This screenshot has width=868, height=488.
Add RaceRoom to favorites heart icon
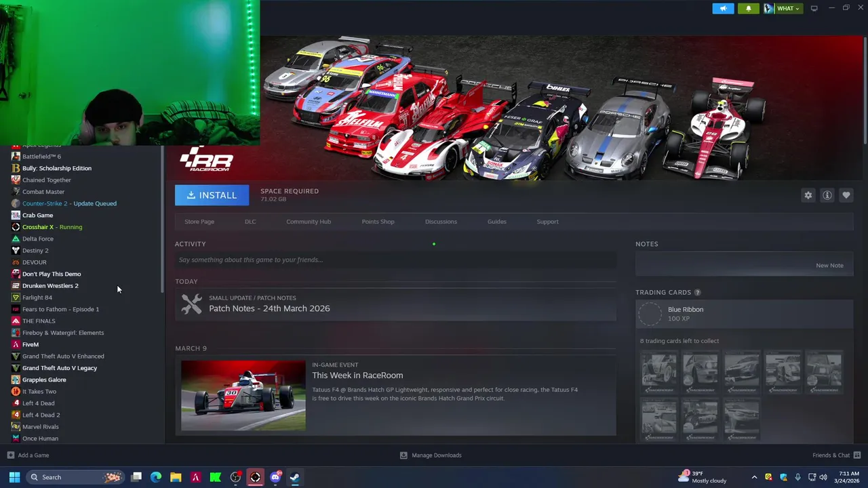[846, 195]
